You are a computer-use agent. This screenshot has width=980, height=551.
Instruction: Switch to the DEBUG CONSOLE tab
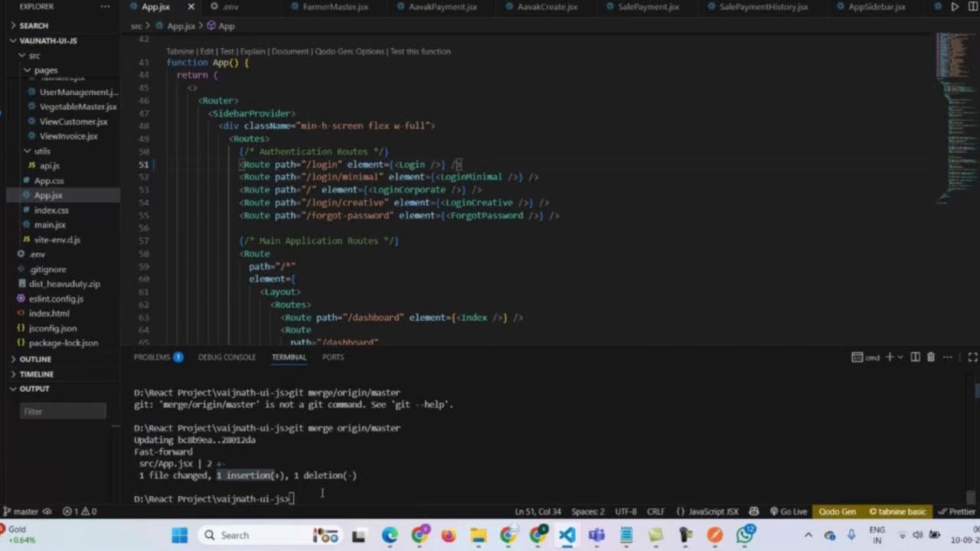click(227, 357)
